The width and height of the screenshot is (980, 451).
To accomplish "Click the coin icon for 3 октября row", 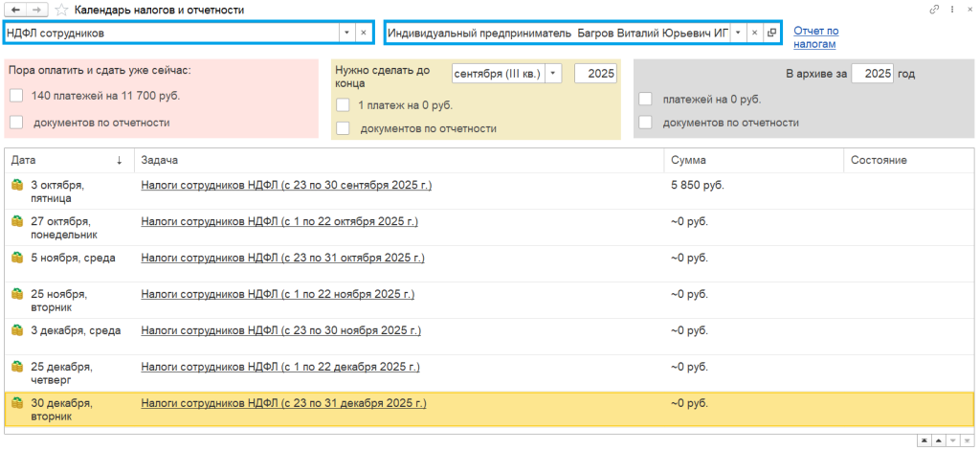I will [x=16, y=185].
